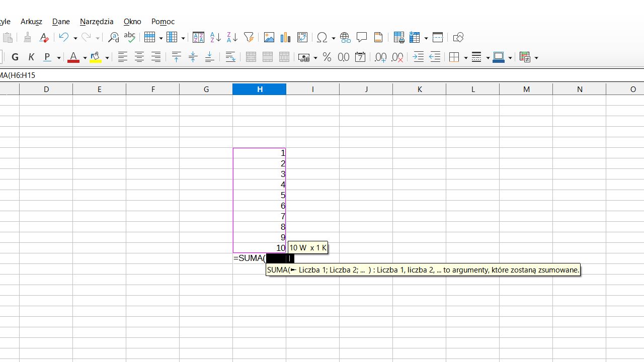This screenshot has height=362, width=644.
Task: Toggle bold formatting with G
Action: click(15, 57)
